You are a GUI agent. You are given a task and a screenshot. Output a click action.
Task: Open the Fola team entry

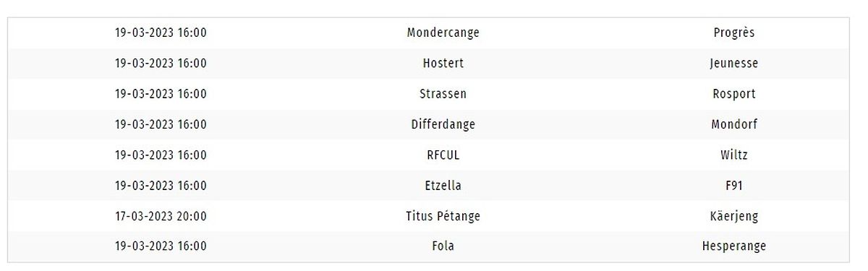[x=443, y=246]
